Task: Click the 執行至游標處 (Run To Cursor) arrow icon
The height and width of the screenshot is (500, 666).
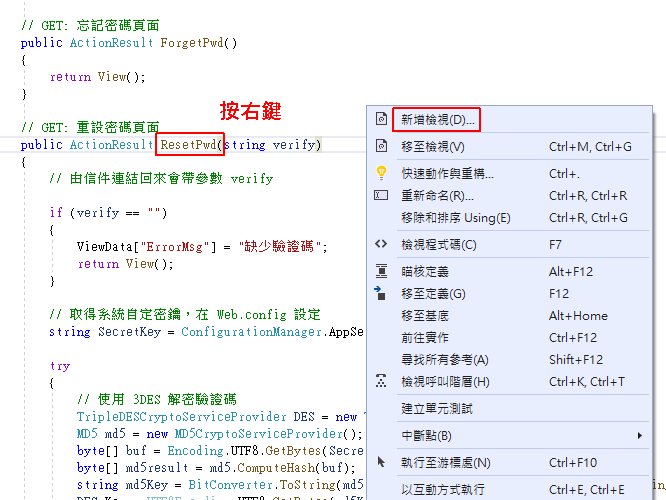Action: pyautogui.click(x=381, y=462)
